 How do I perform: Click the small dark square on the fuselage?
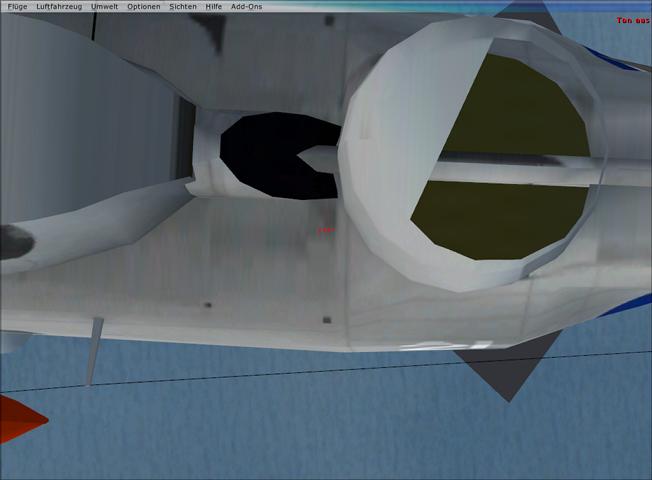(x=327, y=320)
